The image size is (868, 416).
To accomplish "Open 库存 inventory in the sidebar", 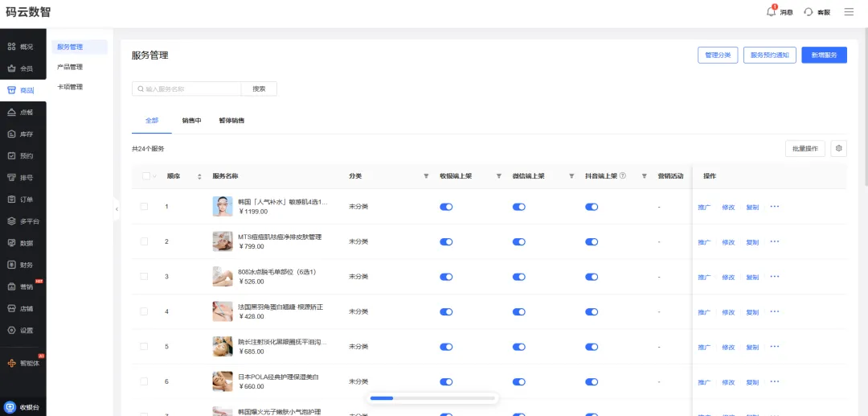I will (23, 134).
